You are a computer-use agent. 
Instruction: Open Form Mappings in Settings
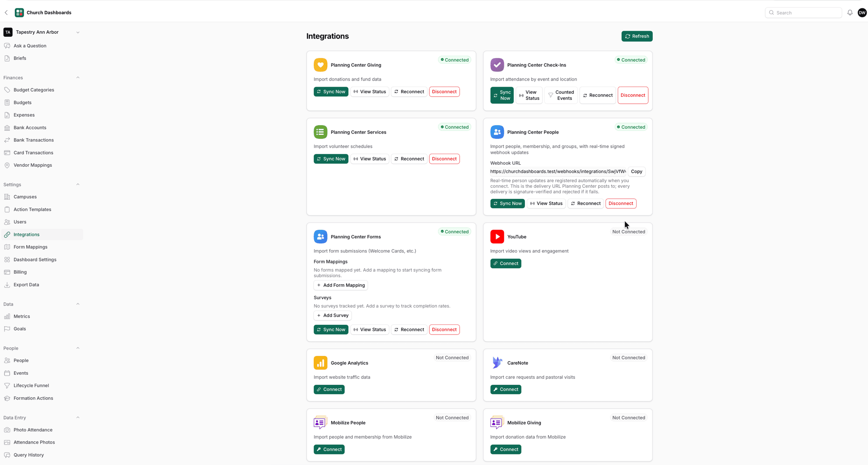pos(42,247)
